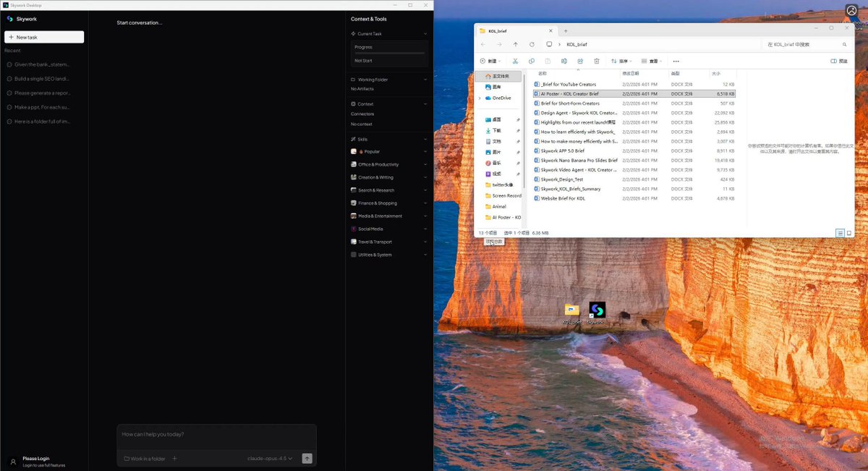Viewport: 868px width, 471px height.
Task: Expand the Popular skills category
Action: [389, 152]
